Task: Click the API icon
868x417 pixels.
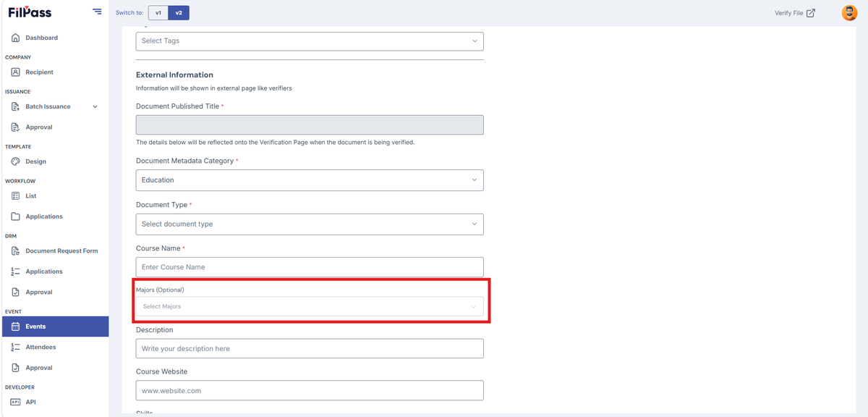Action: 16,402
